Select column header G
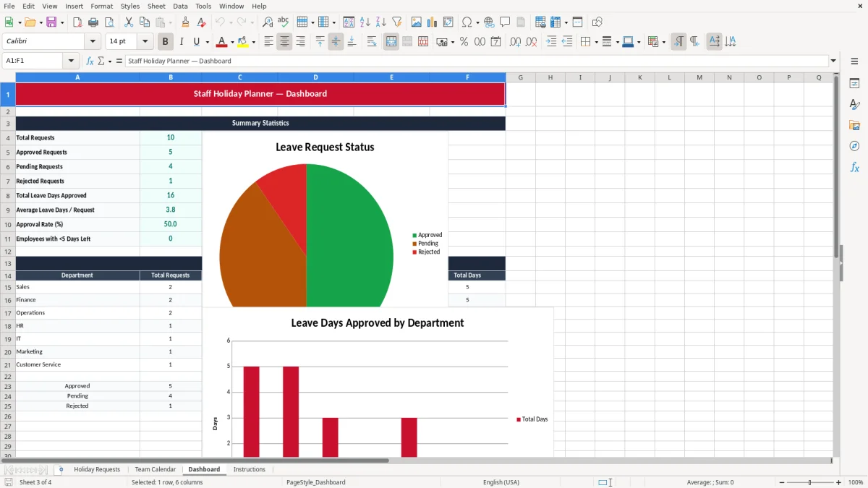Image resolution: width=868 pixels, height=488 pixels. (520, 77)
